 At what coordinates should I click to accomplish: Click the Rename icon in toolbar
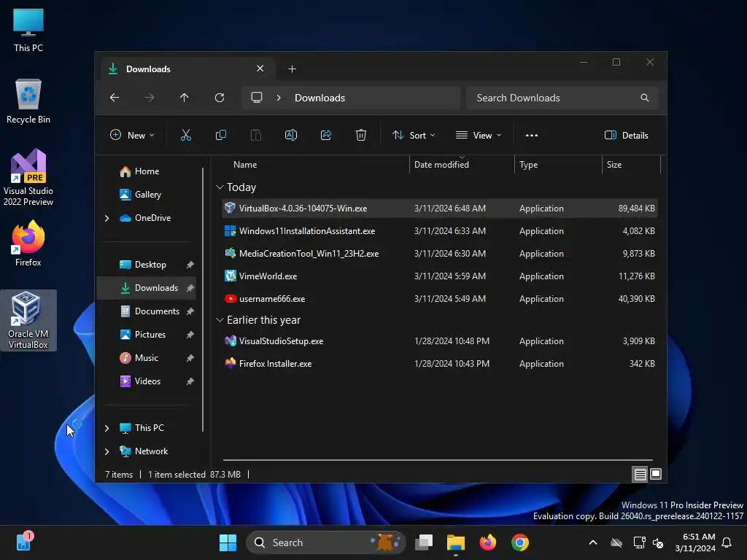[x=290, y=135]
